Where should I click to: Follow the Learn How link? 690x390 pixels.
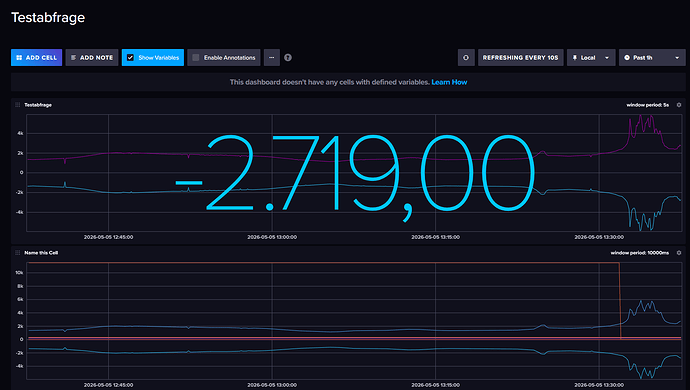[449, 82]
